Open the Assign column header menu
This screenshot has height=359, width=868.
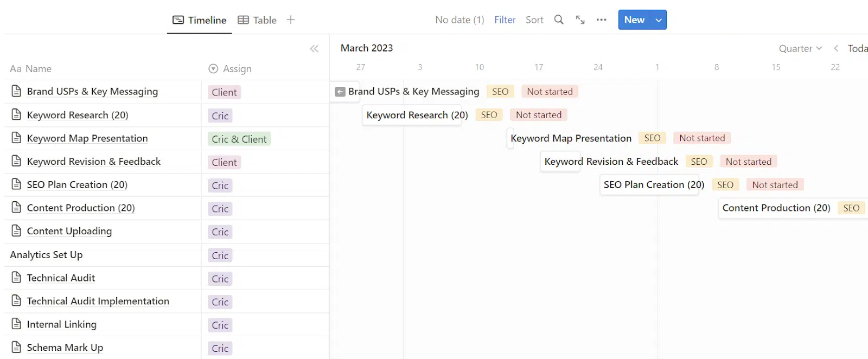pos(231,69)
